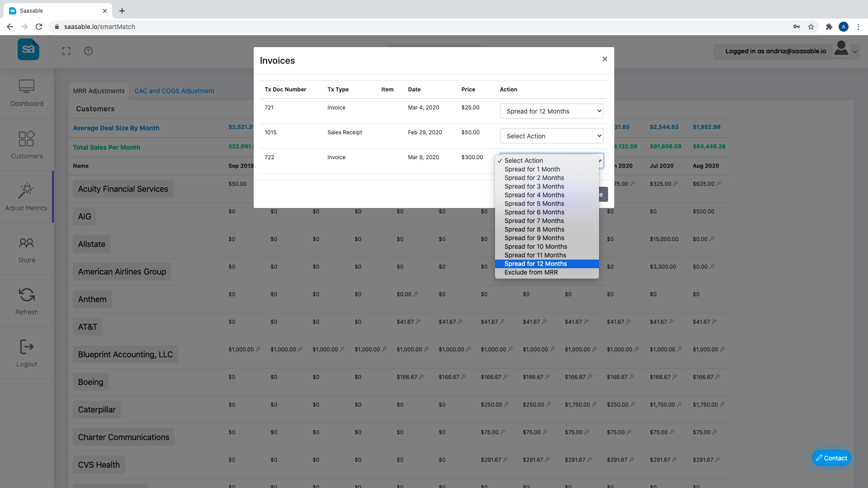The width and height of the screenshot is (868, 488).
Task: Choose Spread for 7 Months
Action: coord(547,221)
